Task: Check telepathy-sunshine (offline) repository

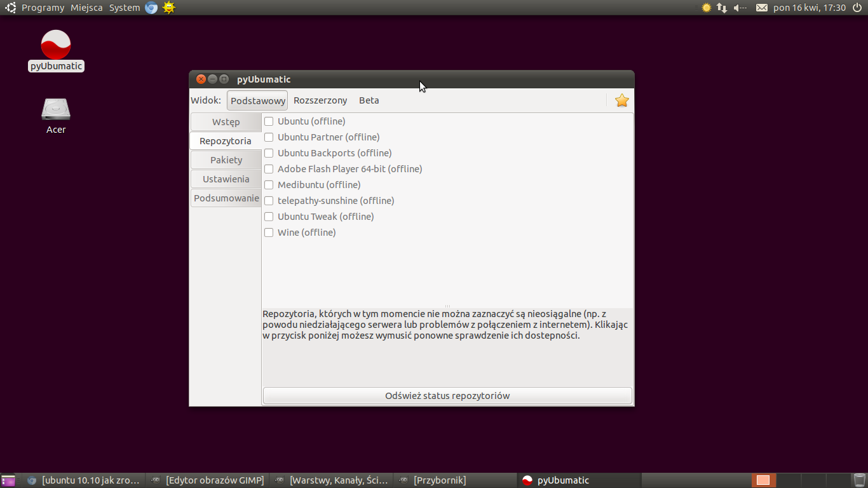Action: pos(269,201)
